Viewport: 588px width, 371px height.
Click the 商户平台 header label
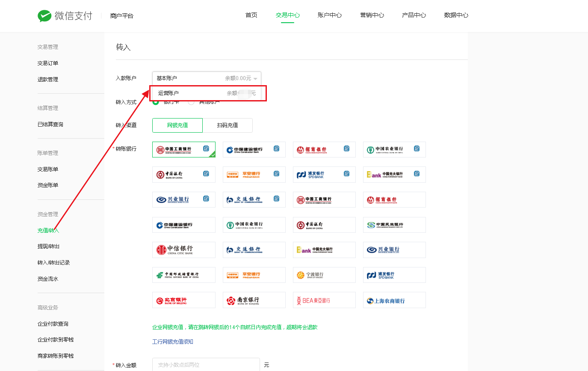(122, 16)
